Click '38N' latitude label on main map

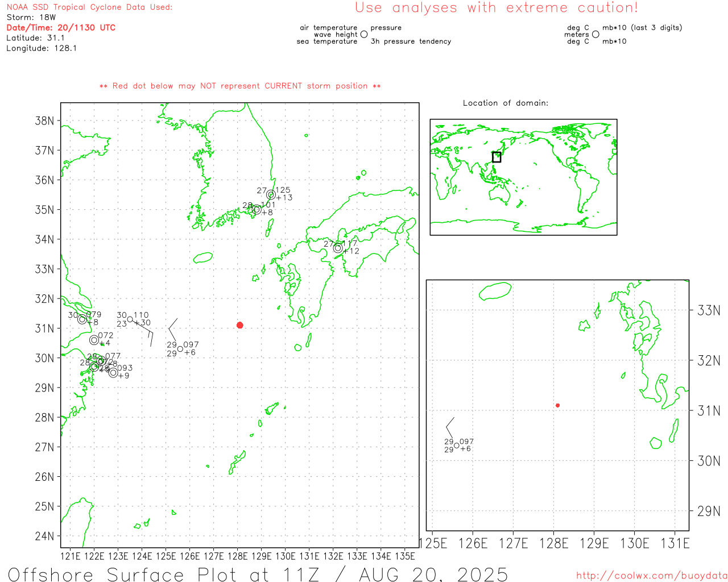pyautogui.click(x=44, y=120)
